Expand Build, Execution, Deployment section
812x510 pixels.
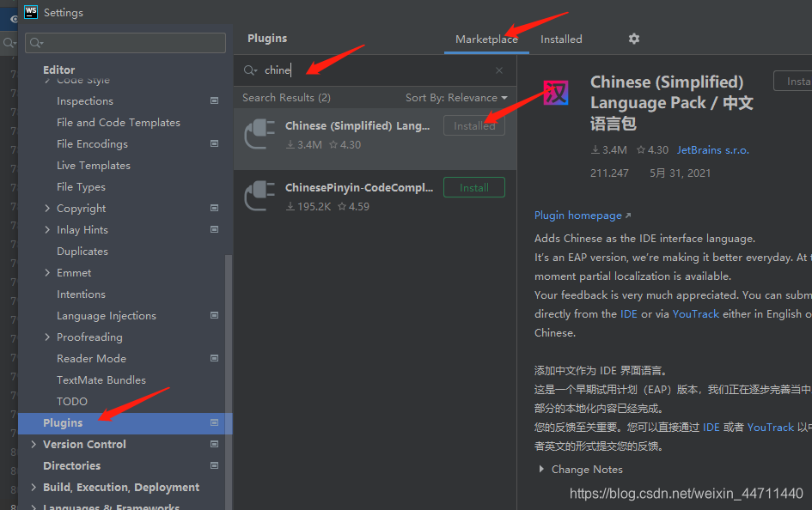34,487
